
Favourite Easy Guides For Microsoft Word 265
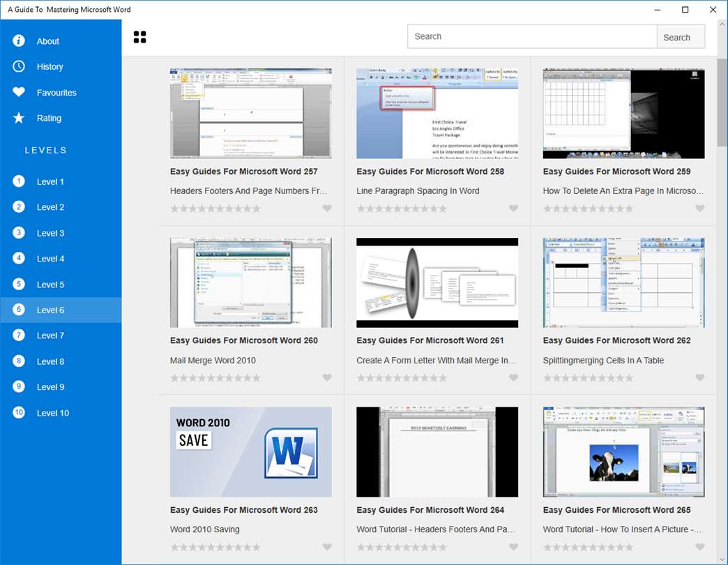point(700,547)
